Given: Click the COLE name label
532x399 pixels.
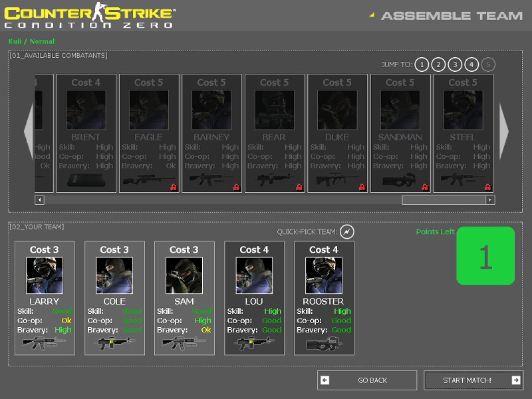Looking at the screenshot, I should (114, 301).
